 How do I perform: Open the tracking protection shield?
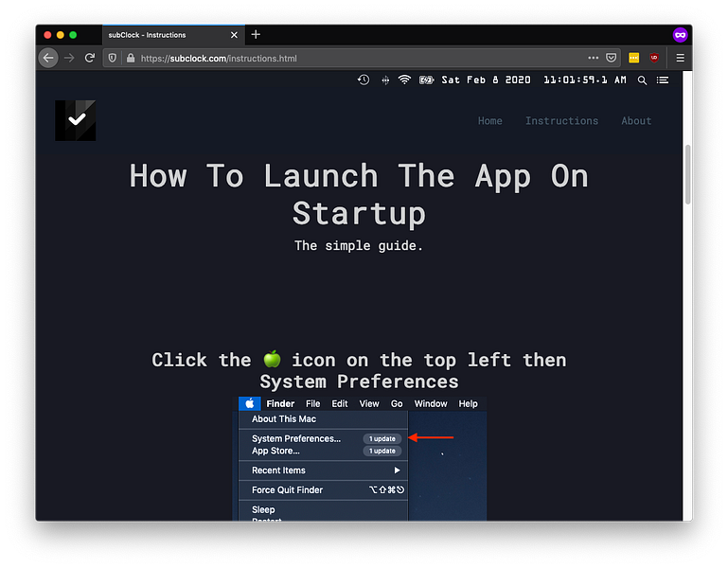tap(113, 58)
